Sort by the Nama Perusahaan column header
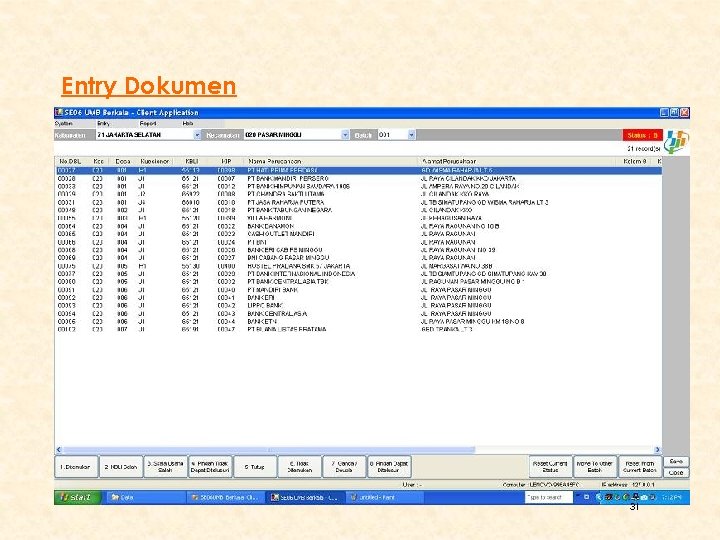 pyautogui.click(x=331, y=161)
